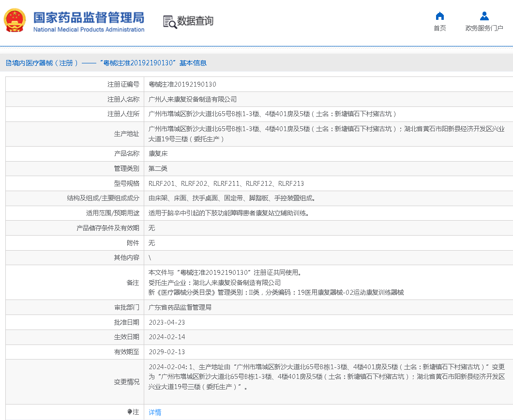
Task: Click the 产品名称 row showing 康复床
Action: [158, 153]
